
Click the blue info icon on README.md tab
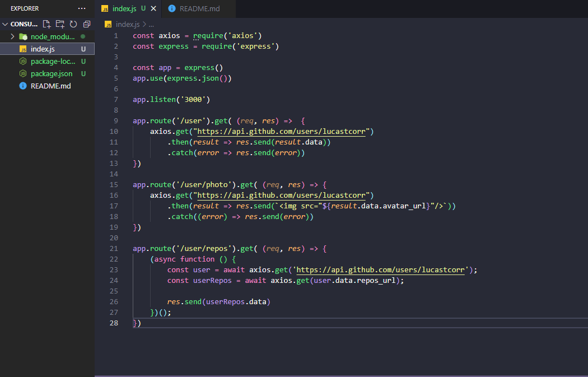[x=171, y=8]
